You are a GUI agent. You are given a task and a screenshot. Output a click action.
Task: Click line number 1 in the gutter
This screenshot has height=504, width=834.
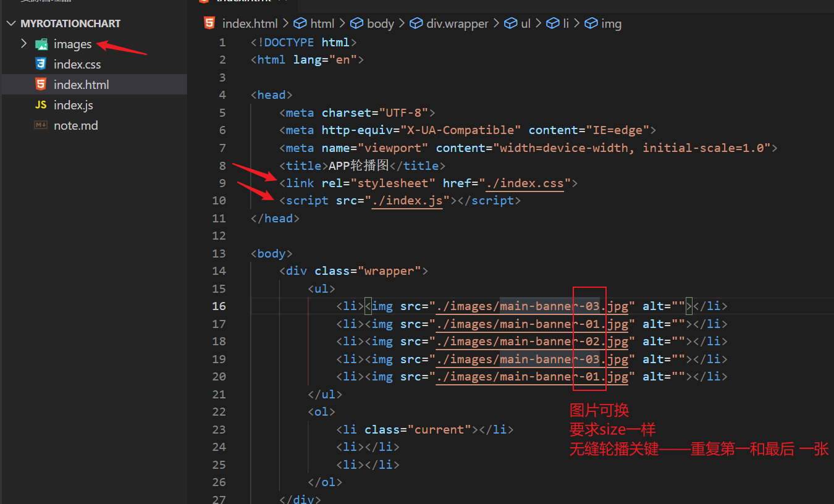click(222, 43)
